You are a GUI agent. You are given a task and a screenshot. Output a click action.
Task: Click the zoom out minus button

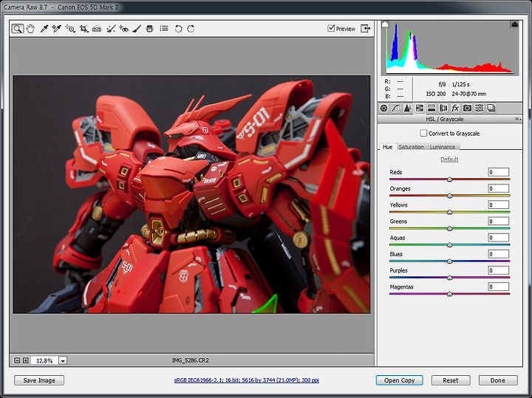(17, 360)
